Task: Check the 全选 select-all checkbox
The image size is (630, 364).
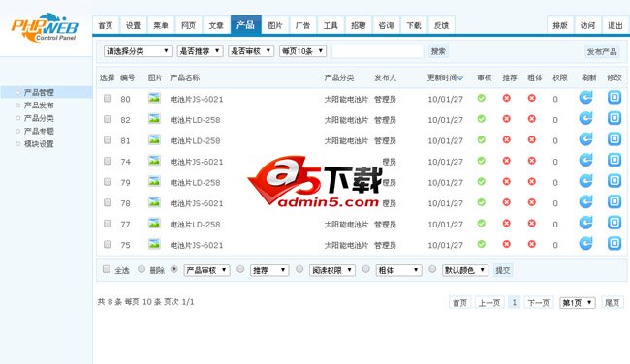Action: [107, 269]
